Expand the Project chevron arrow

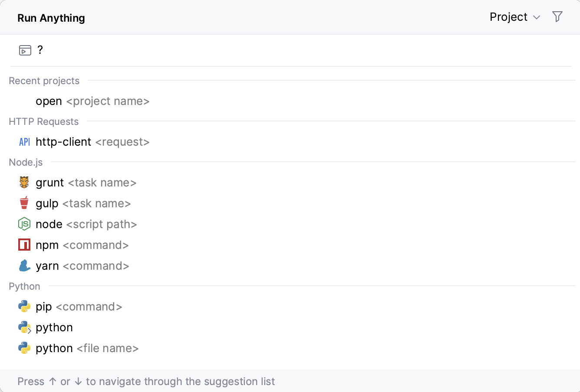click(x=537, y=17)
